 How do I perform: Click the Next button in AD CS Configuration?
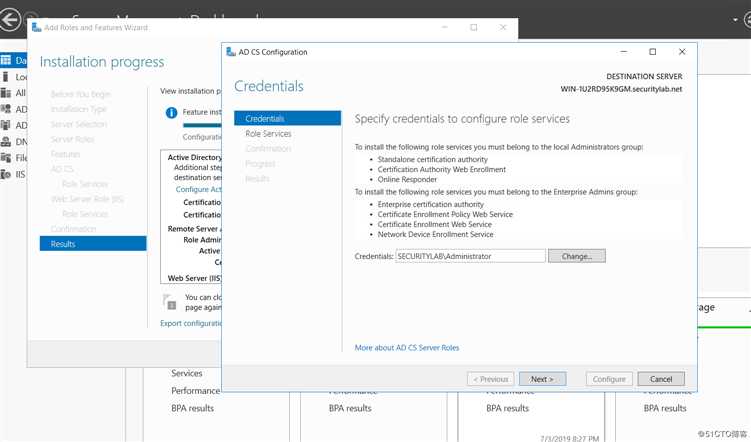[542, 379]
